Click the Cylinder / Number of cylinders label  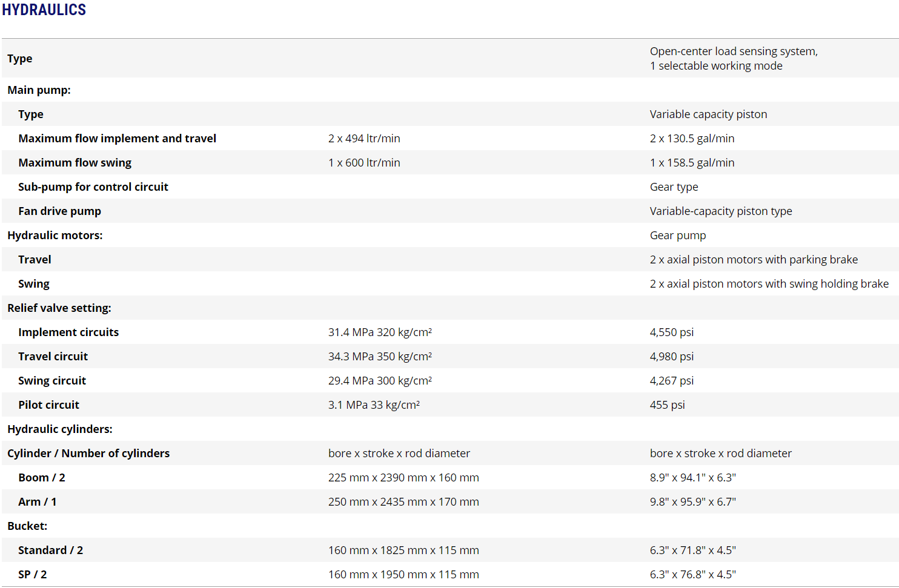[x=88, y=454]
